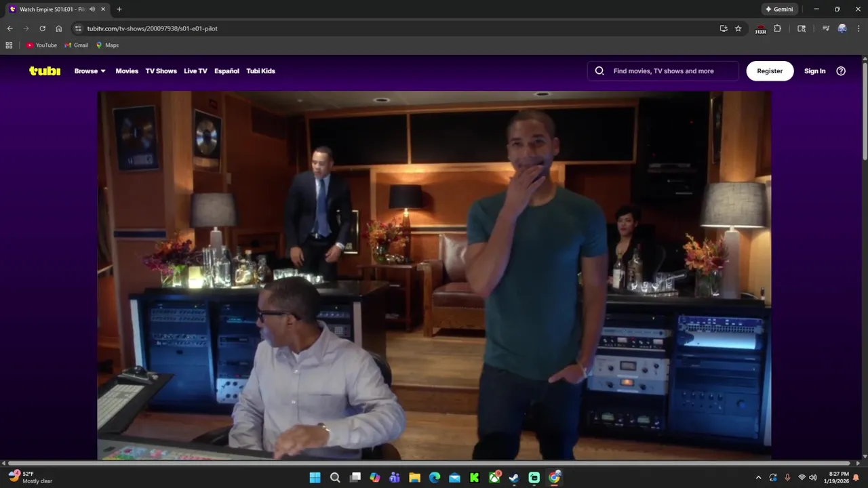Open Tubi Kids

click(260, 70)
